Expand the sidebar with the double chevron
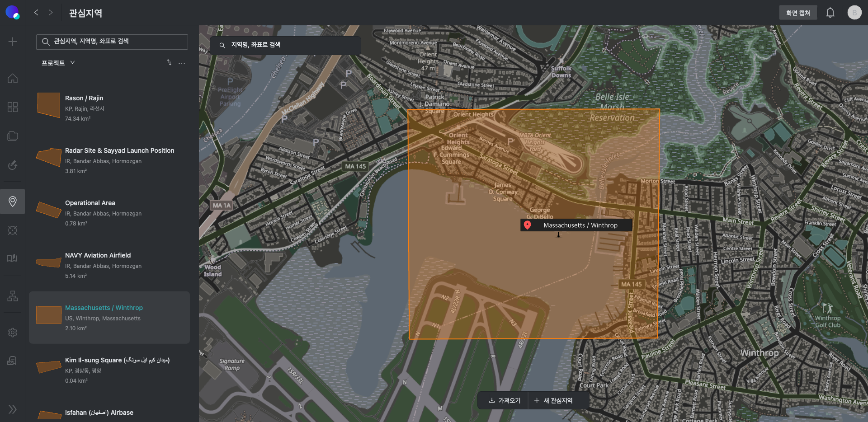 click(13, 409)
